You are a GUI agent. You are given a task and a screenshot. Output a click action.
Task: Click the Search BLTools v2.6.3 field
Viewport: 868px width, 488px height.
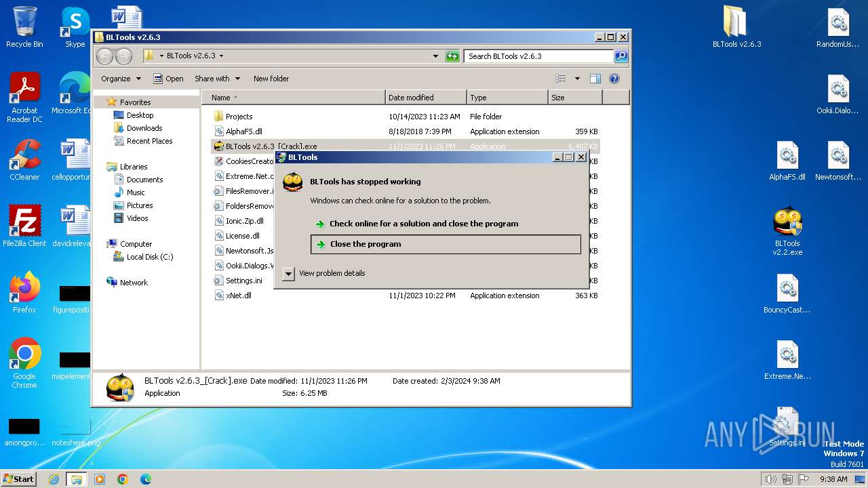pos(539,56)
